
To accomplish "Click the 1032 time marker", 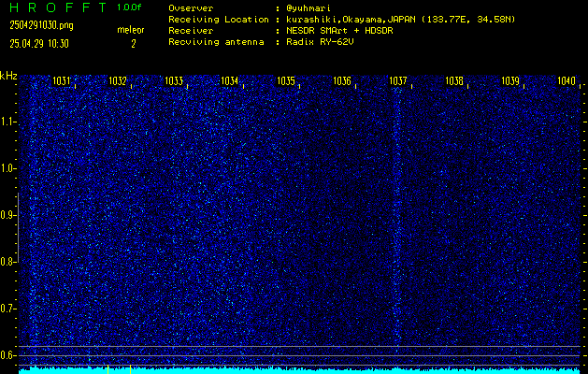I will tap(118, 81).
